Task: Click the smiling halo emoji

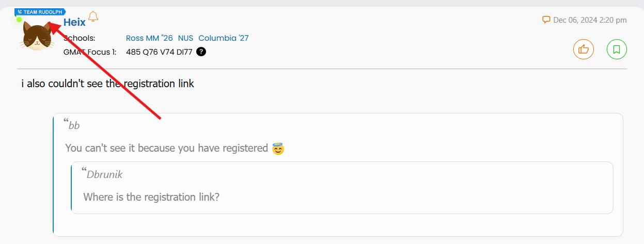Action: coord(278,149)
